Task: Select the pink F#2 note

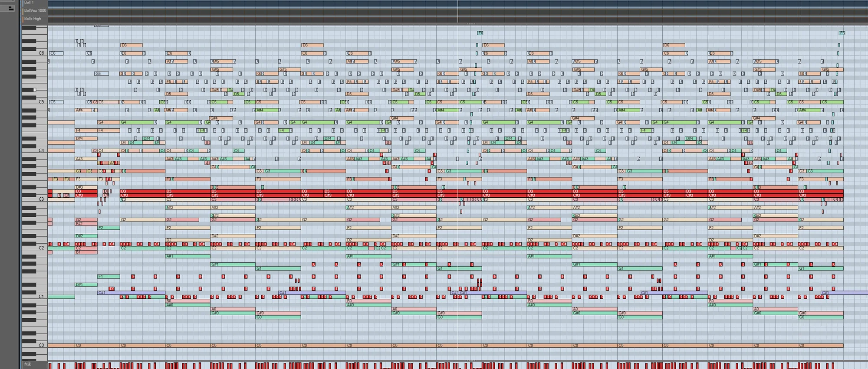Action: tap(85, 224)
